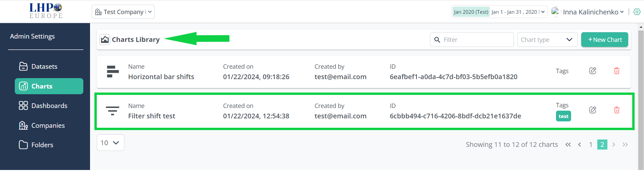Click the horizontal bar chart type icon
644x171 pixels.
coord(113,71)
